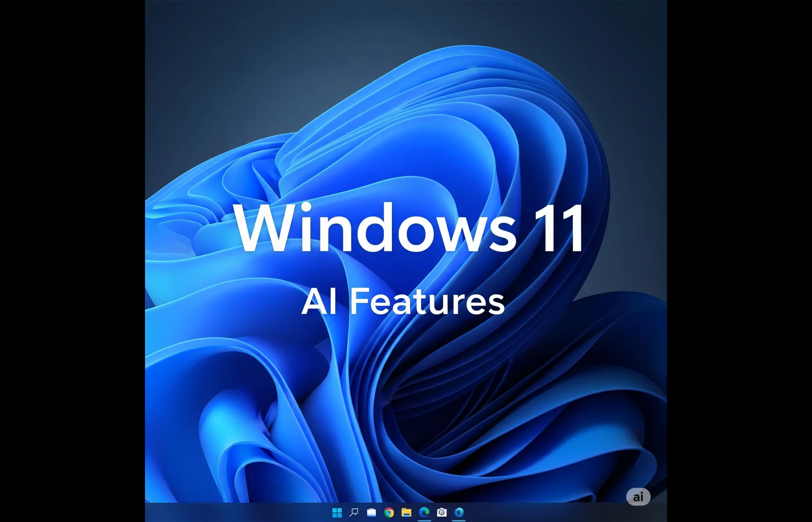Click the 'AI' word in the subtitle
Viewport: 812px width, 522px height.
pos(319,302)
